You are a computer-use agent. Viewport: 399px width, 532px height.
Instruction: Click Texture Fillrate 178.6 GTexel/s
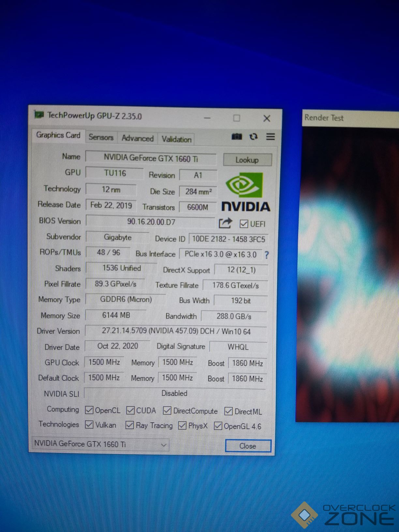coord(235,285)
